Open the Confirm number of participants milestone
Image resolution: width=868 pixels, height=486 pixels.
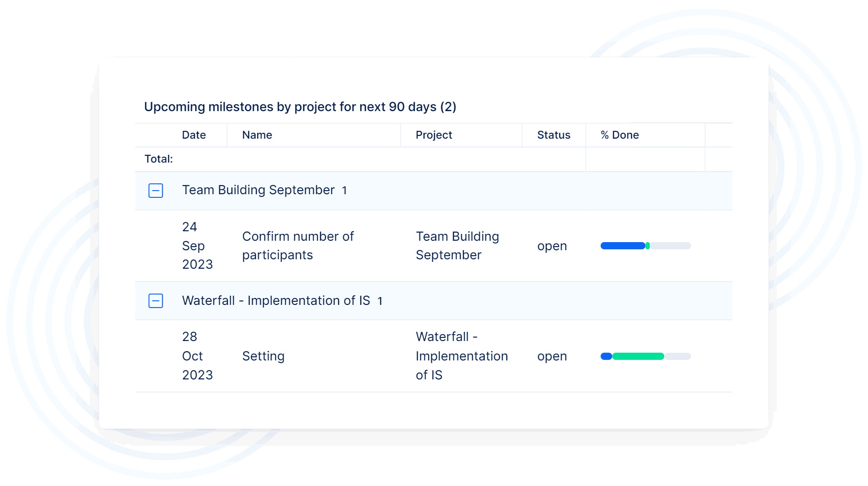(x=297, y=246)
